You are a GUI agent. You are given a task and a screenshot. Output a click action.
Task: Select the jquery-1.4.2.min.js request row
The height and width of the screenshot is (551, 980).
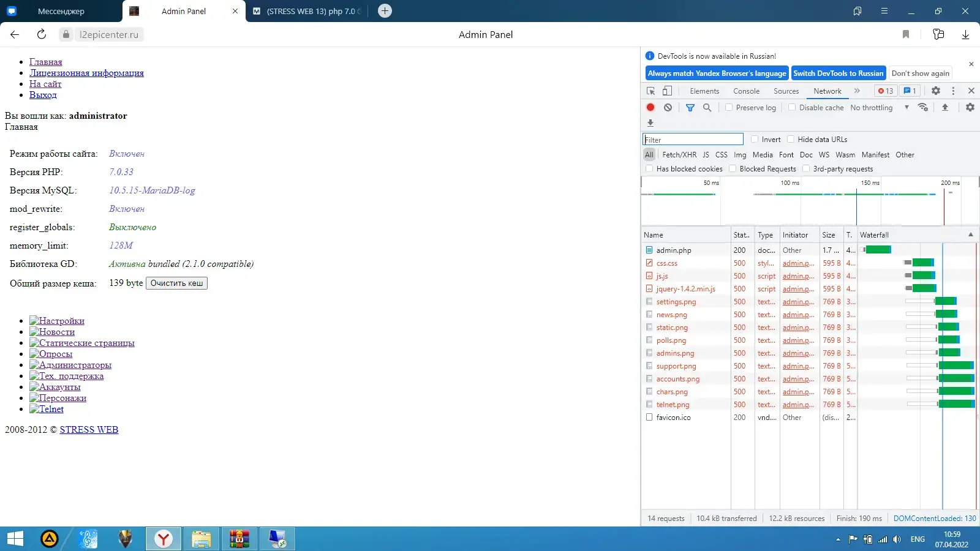pyautogui.click(x=809, y=288)
